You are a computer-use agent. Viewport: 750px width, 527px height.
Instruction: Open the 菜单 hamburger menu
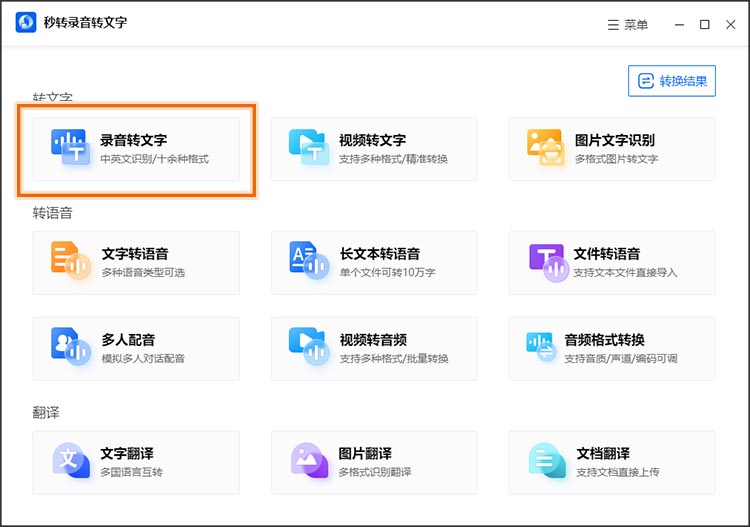point(628,24)
